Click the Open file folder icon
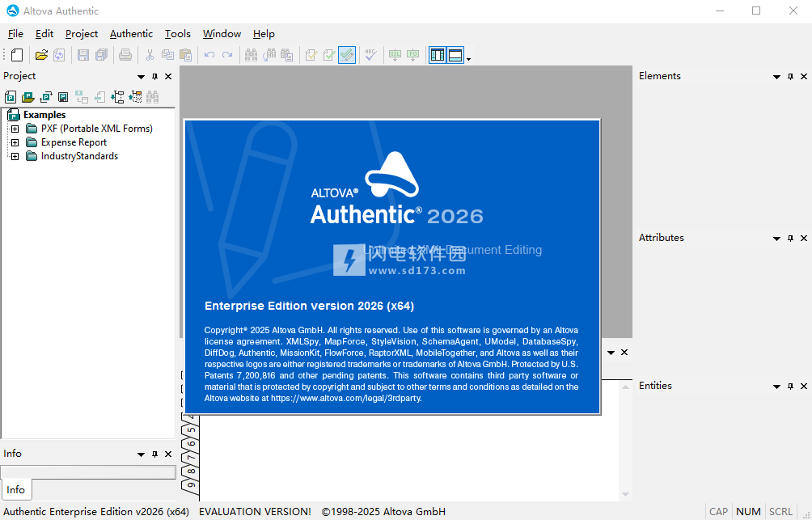The image size is (812, 520). pos(41,55)
